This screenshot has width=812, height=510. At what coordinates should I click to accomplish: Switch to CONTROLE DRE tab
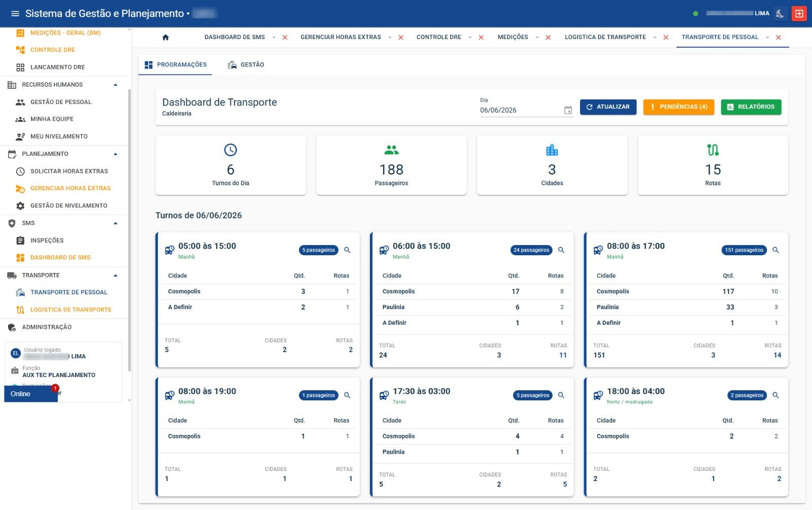click(439, 37)
